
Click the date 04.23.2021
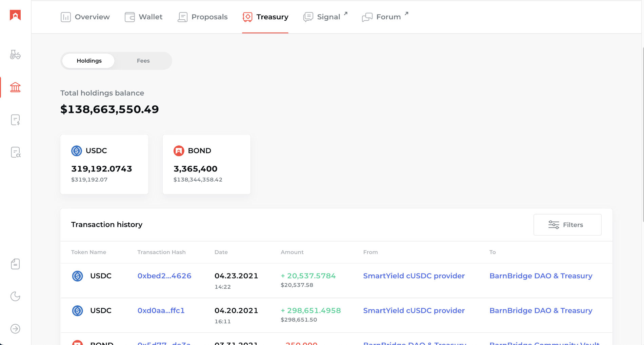(236, 276)
